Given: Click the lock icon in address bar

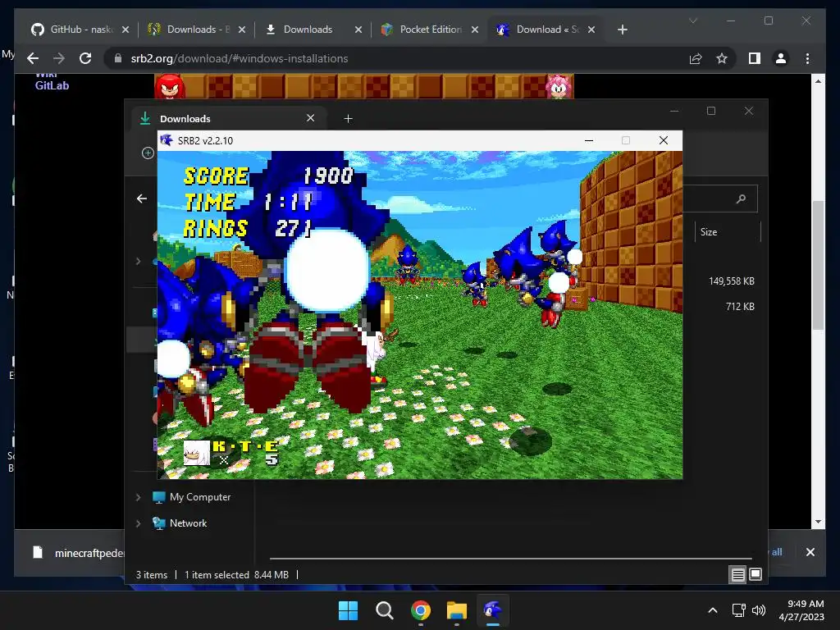Looking at the screenshot, I should [x=118, y=58].
